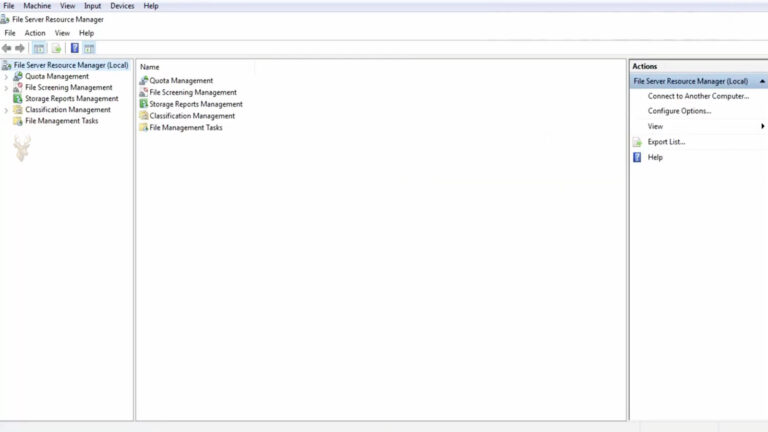Collapse the File Server Resource Manager actions section
Image resolution: width=768 pixels, height=432 pixels.
click(762, 81)
